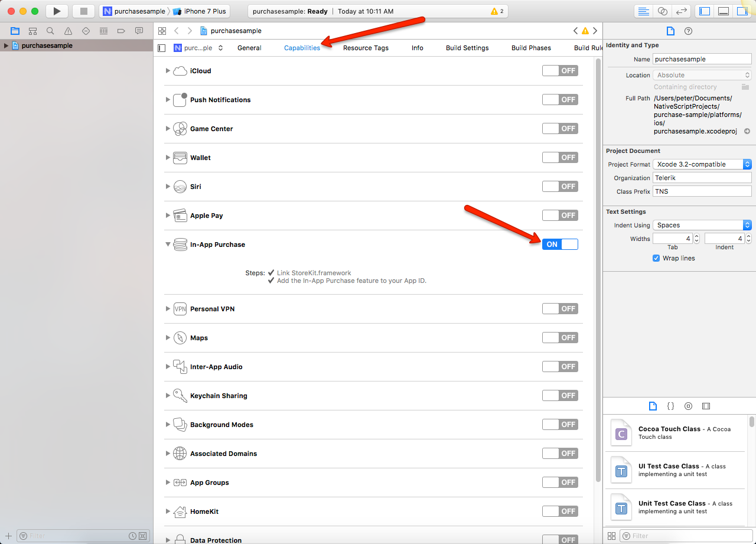Show the File Template library
Screen dimensions: 756x544
(653, 406)
